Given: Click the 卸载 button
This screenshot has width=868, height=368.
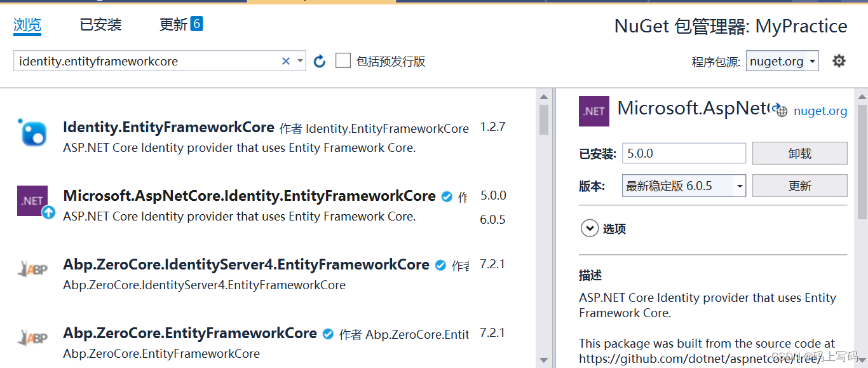Looking at the screenshot, I should (800, 153).
